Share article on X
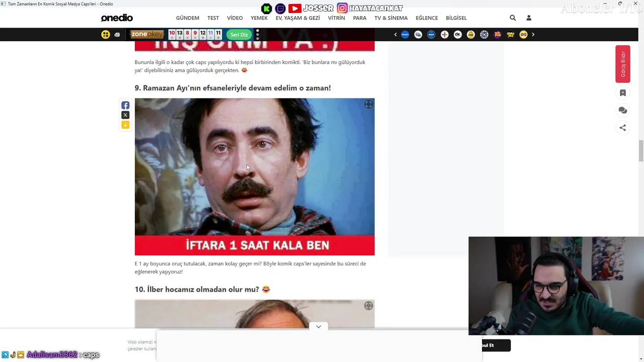 point(125,115)
